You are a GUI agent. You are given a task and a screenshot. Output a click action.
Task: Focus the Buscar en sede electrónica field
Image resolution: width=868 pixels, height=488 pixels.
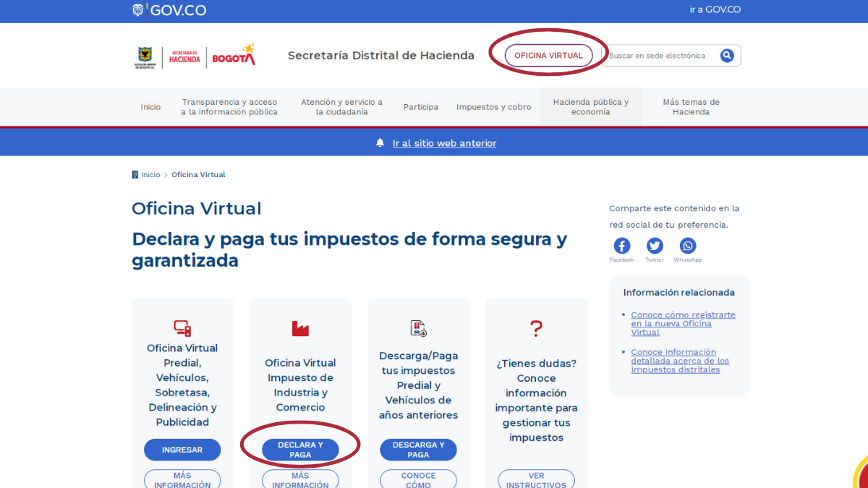[660, 56]
